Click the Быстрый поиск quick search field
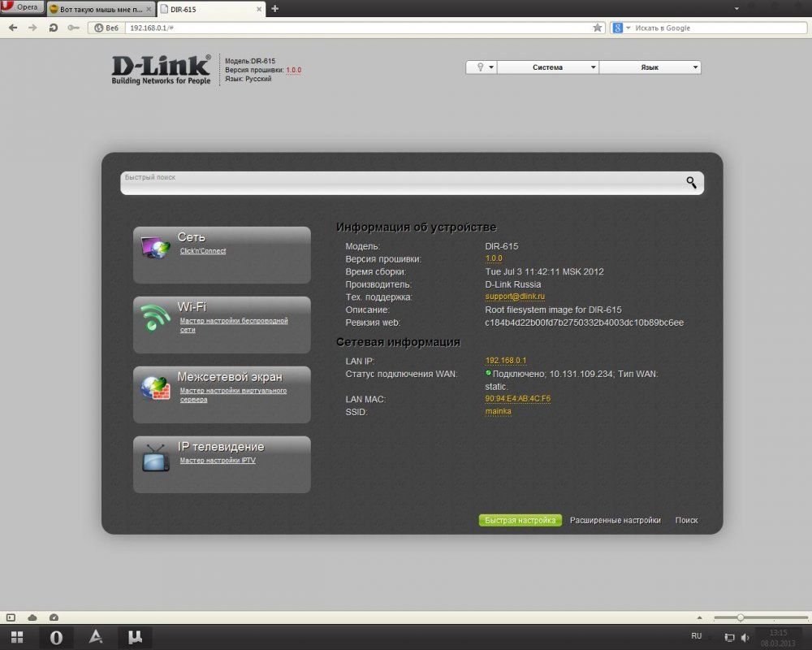The height and width of the screenshot is (650, 812). click(x=412, y=183)
